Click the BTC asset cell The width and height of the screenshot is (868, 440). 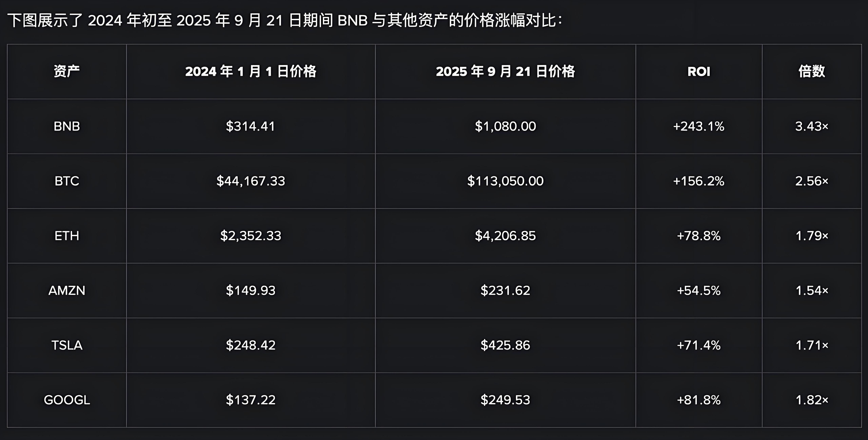[x=67, y=181]
